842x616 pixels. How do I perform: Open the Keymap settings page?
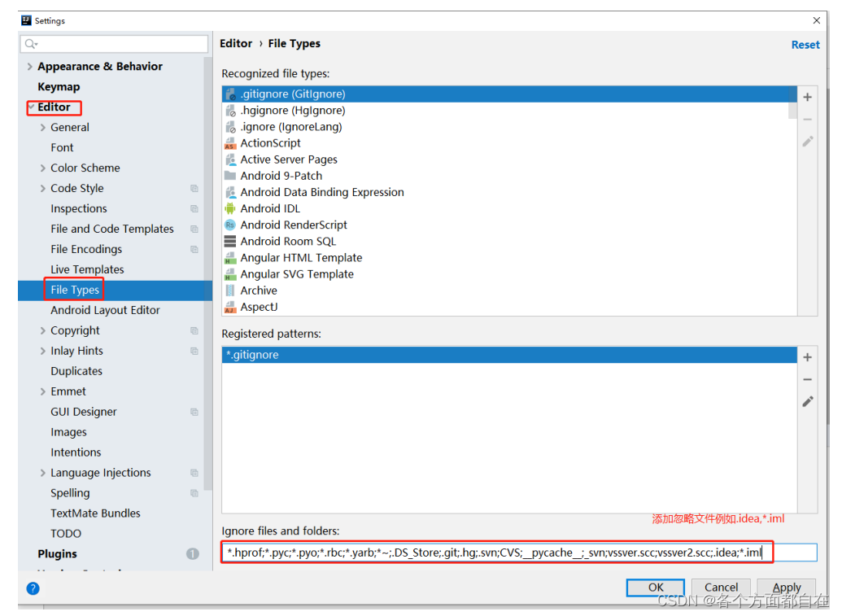(59, 87)
